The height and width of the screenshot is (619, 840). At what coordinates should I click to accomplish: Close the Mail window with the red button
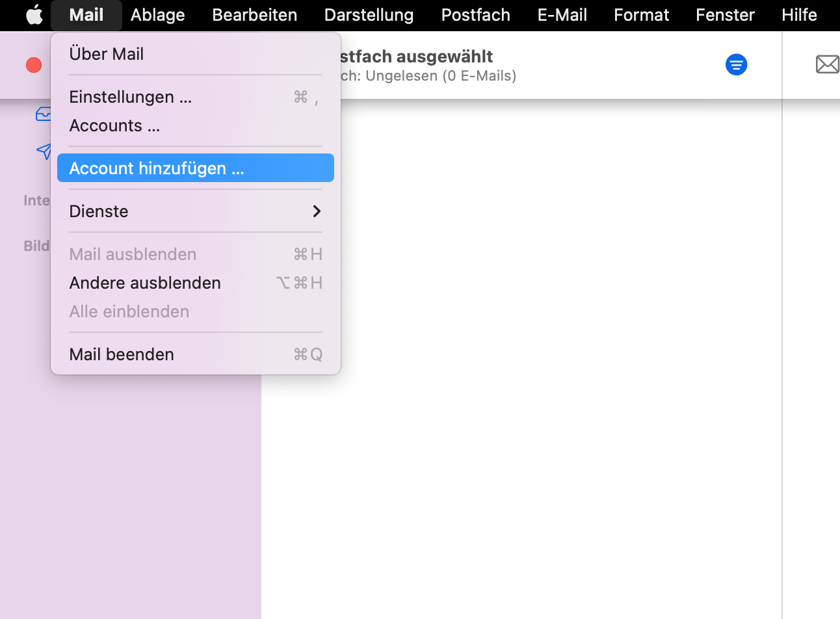tap(34, 65)
